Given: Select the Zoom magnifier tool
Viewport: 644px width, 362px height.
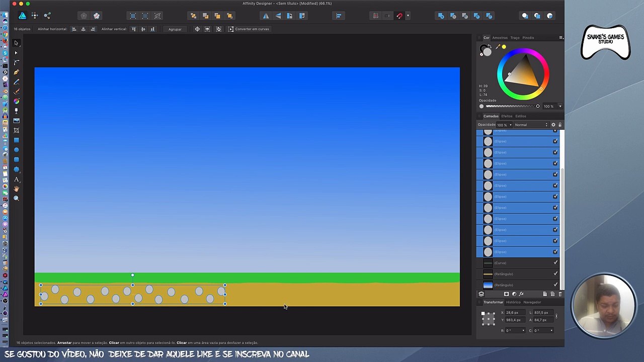Looking at the screenshot, I should [16, 199].
